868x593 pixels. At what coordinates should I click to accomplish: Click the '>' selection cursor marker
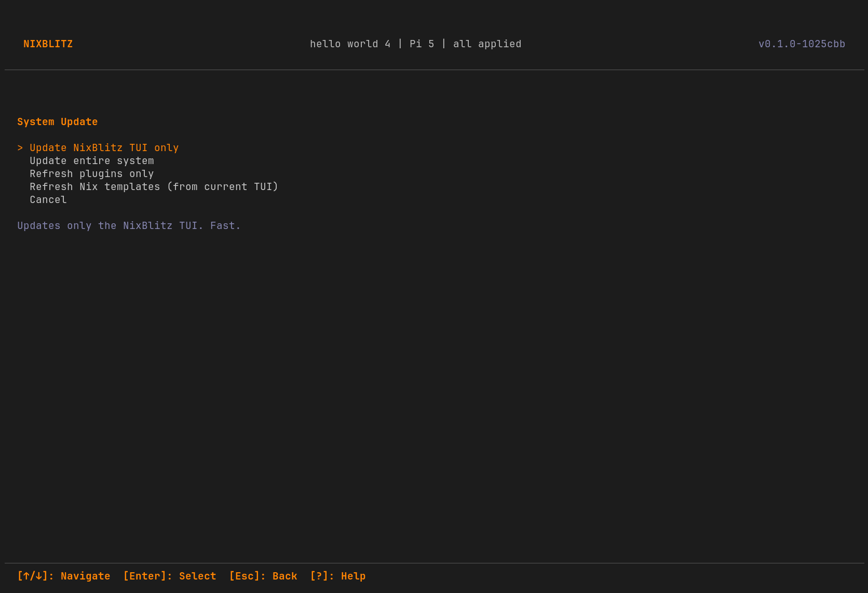pos(20,148)
